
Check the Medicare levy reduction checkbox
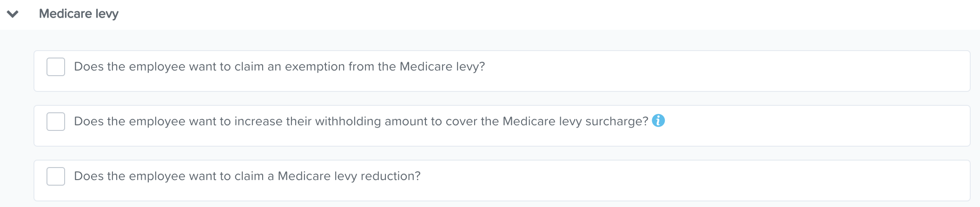(56, 176)
